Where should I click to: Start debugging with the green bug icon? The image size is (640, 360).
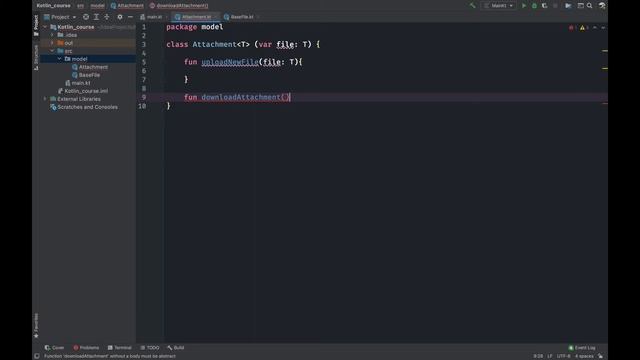534,6
